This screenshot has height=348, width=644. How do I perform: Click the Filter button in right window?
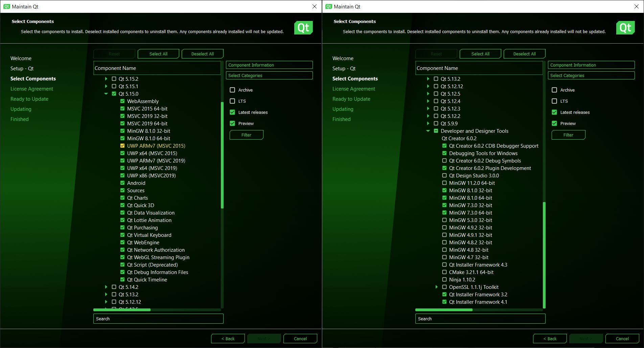[568, 135]
